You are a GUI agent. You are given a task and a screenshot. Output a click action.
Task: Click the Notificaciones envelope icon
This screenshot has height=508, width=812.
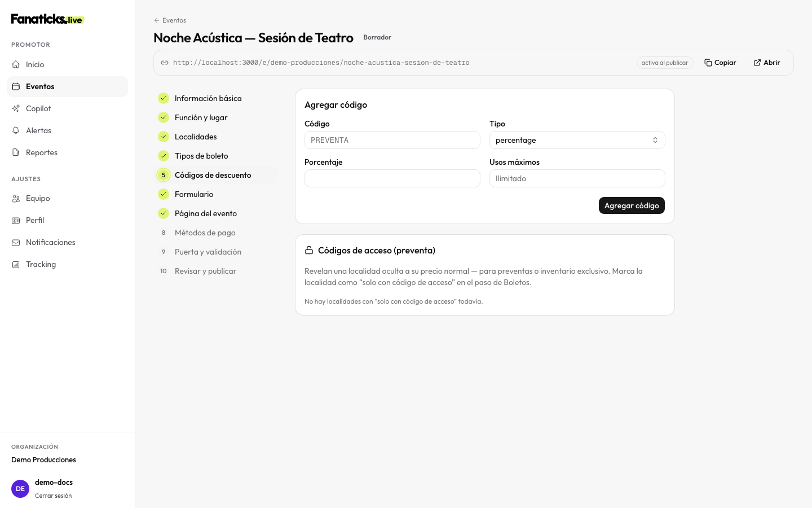(16, 242)
